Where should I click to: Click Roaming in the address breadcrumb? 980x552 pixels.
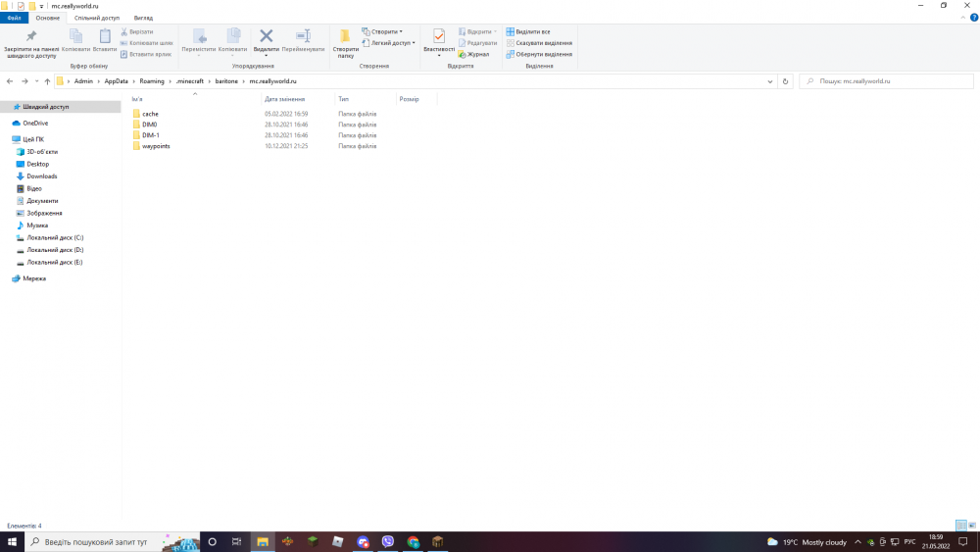(152, 81)
